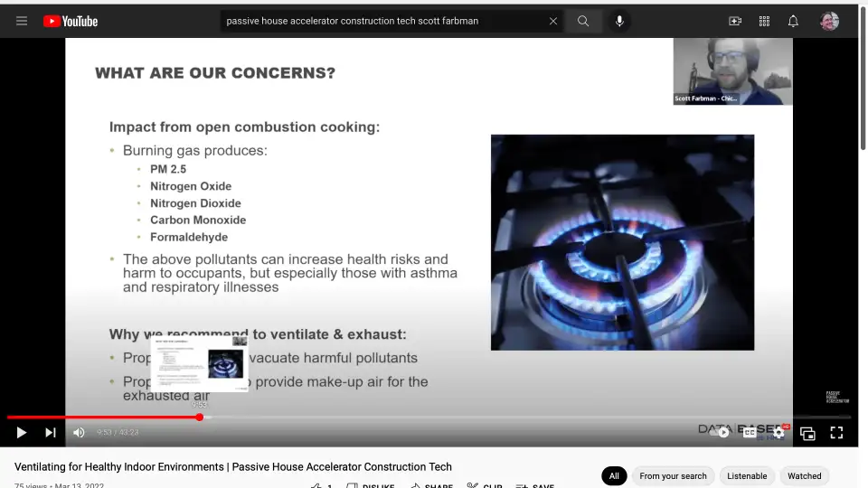Skip to the next video
Viewport: 868px width, 488px height.
(51, 433)
